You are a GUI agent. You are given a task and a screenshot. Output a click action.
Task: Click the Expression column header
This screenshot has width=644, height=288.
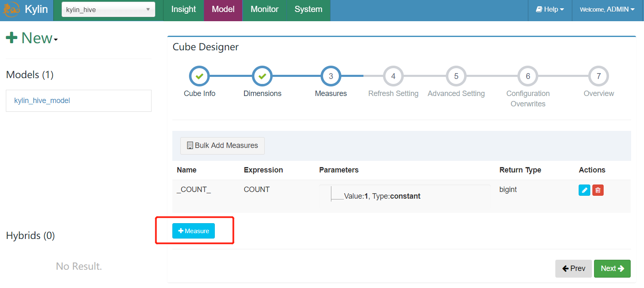click(263, 170)
